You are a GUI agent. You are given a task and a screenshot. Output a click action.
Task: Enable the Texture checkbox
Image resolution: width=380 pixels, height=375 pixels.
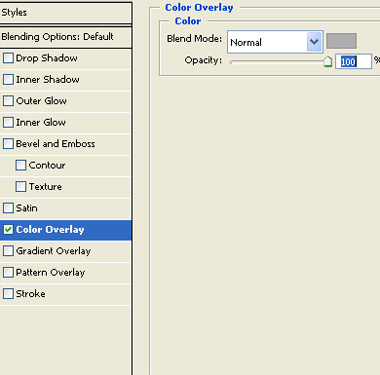(21, 186)
